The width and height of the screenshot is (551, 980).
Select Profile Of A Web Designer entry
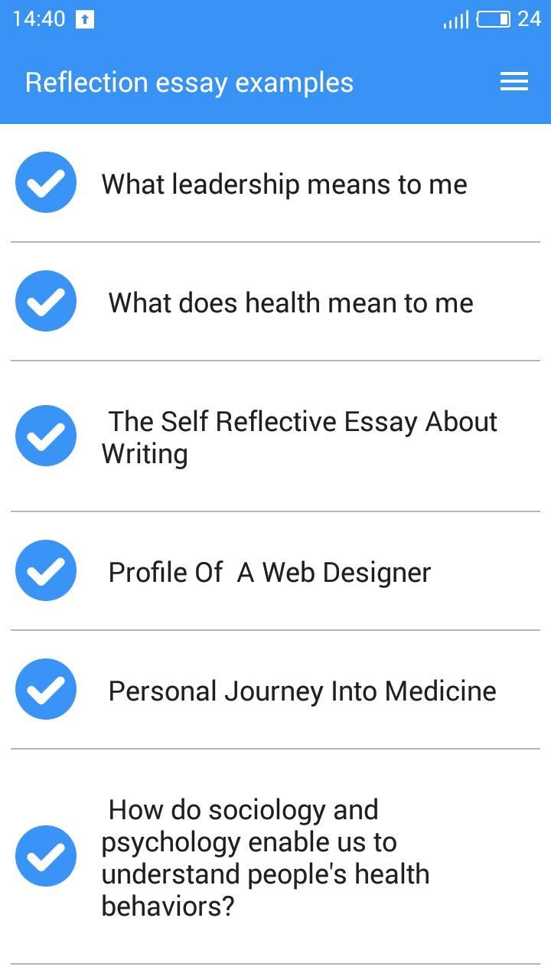point(275,571)
